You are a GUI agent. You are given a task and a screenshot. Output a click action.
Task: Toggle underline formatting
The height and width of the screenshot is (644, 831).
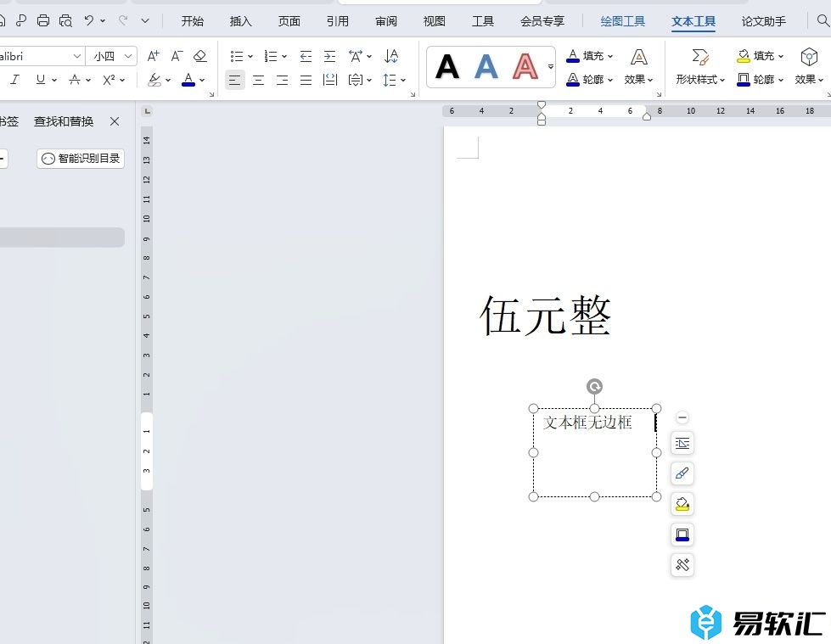(40, 80)
